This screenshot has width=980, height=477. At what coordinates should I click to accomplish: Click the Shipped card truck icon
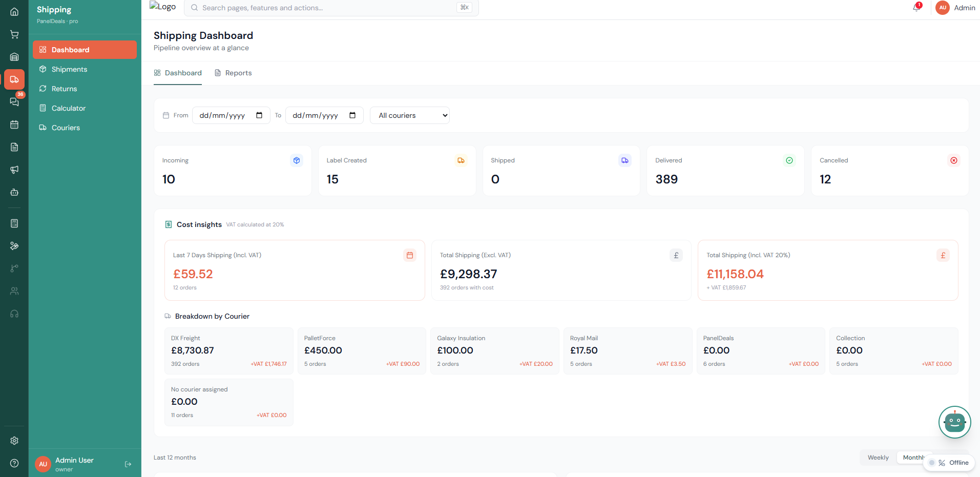pyautogui.click(x=625, y=160)
